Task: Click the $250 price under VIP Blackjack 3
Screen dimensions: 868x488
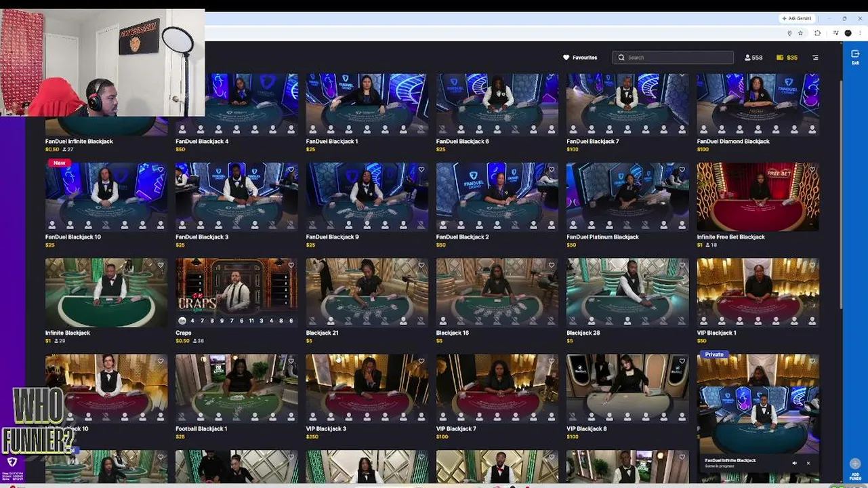Action: (312, 437)
